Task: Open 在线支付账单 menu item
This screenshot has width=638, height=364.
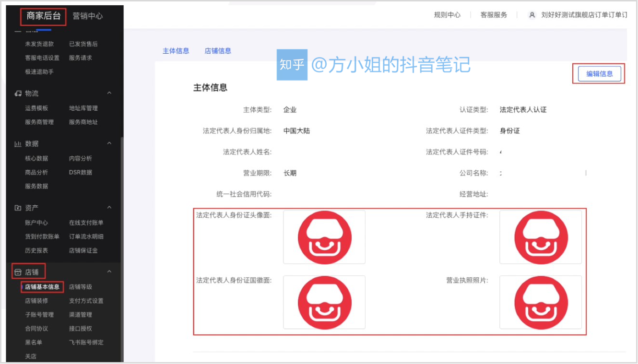Action: tap(86, 223)
